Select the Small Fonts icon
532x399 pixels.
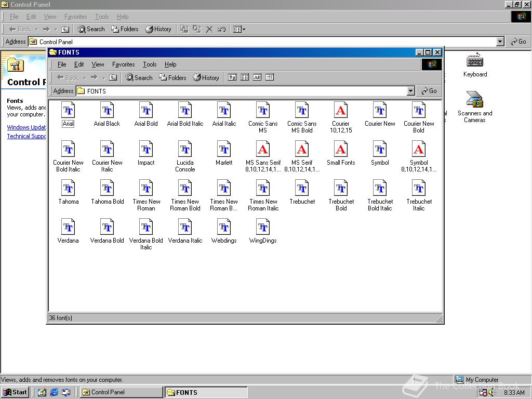pos(341,150)
